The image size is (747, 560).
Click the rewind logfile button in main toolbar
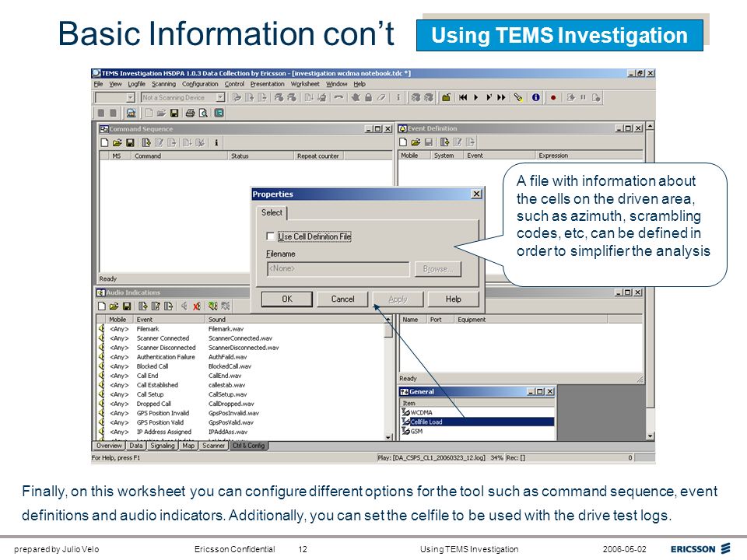coord(462,98)
